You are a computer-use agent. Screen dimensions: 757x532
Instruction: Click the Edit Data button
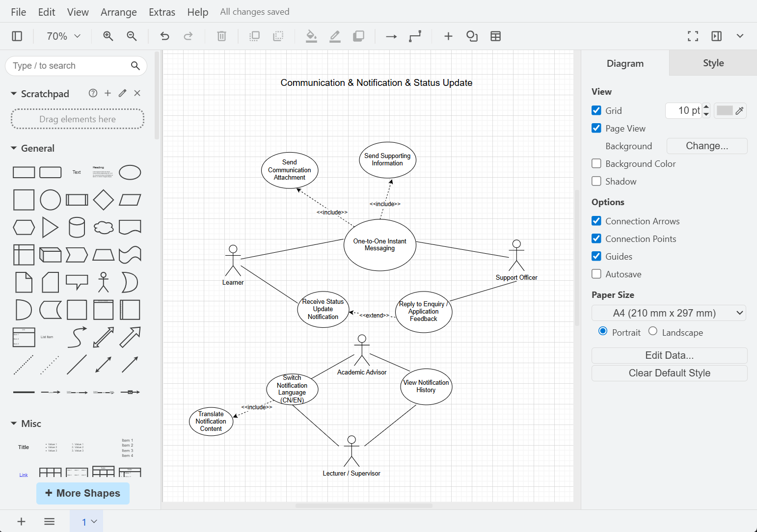[670, 355]
